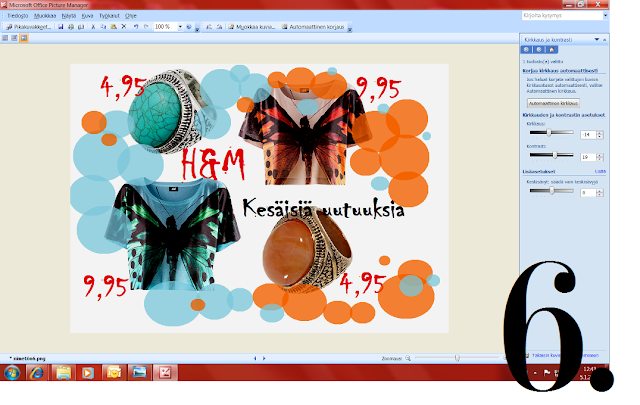Screen dimensions: 640x405
Task: Click the Cut scissors icon
Action: point(93,27)
